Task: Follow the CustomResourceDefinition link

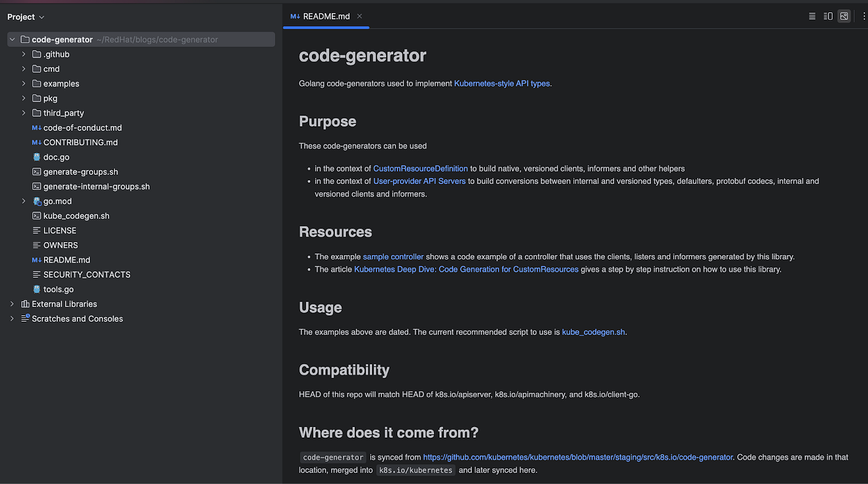Action: tap(420, 169)
